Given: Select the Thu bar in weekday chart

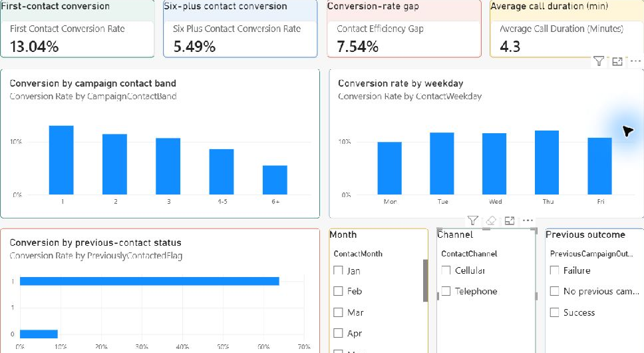Looking at the screenshot, I should [x=547, y=163].
